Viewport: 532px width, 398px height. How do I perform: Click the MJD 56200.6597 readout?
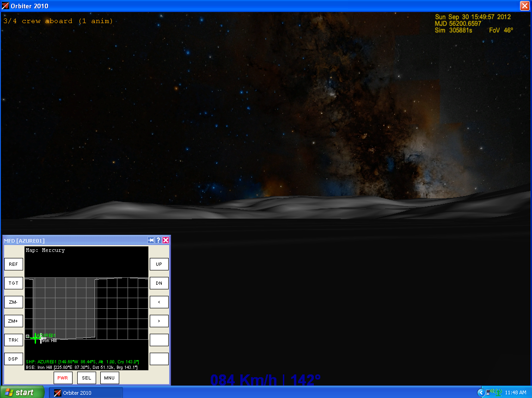tap(458, 24)
